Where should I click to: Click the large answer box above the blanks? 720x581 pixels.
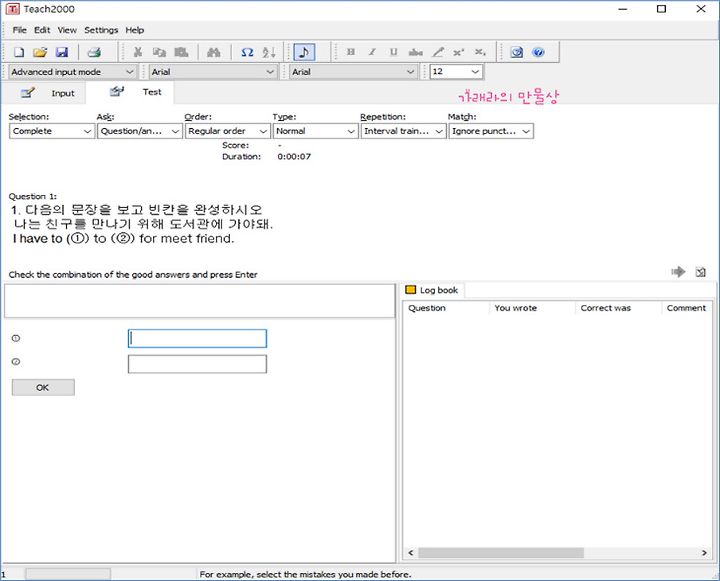coord(199,301)
